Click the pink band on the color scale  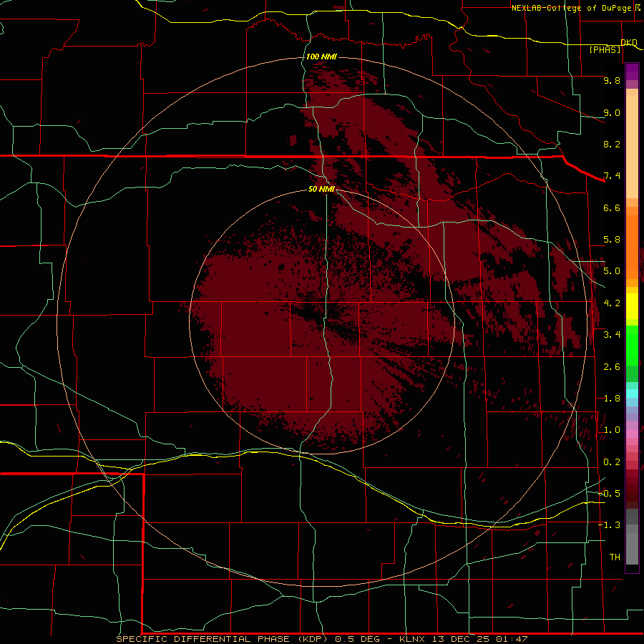632,434
